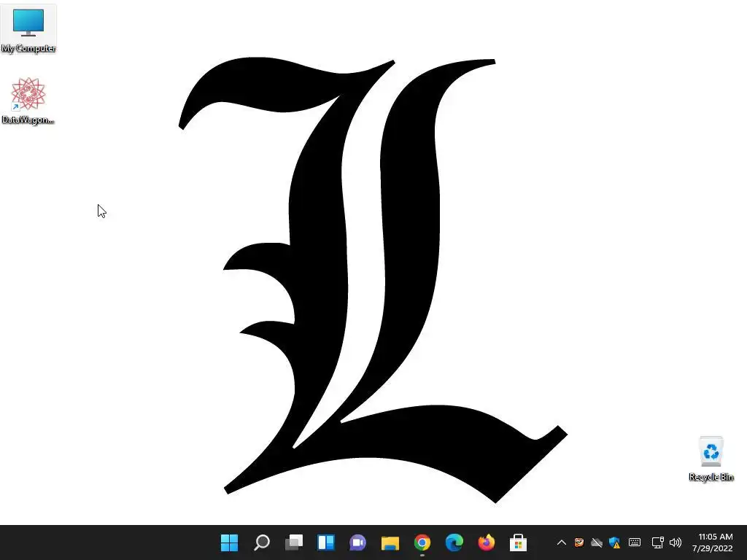Show hidden system tray icons
747x560 pixels.
tap(562, 542)
